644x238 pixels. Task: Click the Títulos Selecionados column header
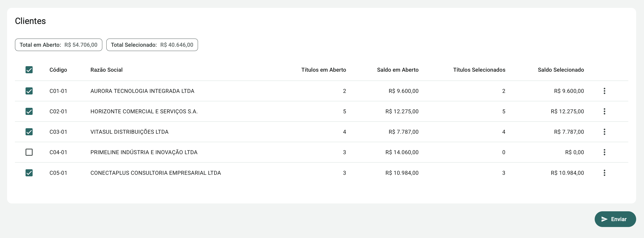pyautogui.click(x=479, y=70)
